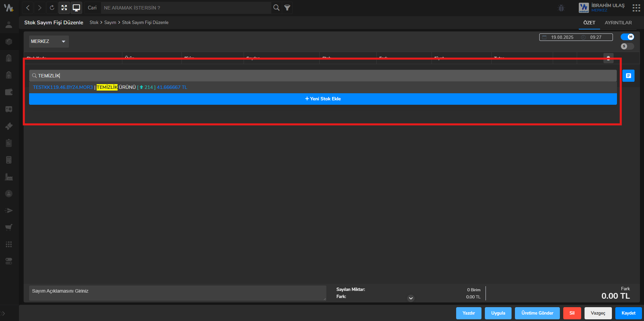Open the Cari search type selector

(92, 8)
